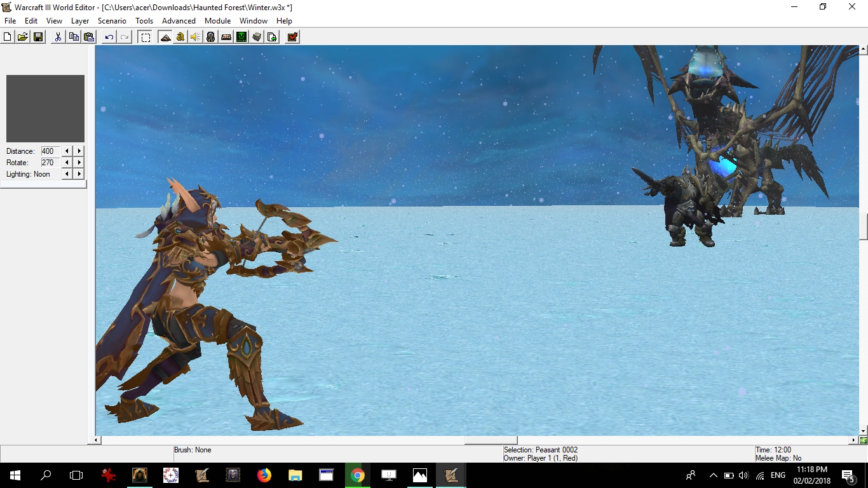Open the Object Manager cube icon
This screenshot has width=868, height=488.
pyautogui.click(x=257, y=37)
